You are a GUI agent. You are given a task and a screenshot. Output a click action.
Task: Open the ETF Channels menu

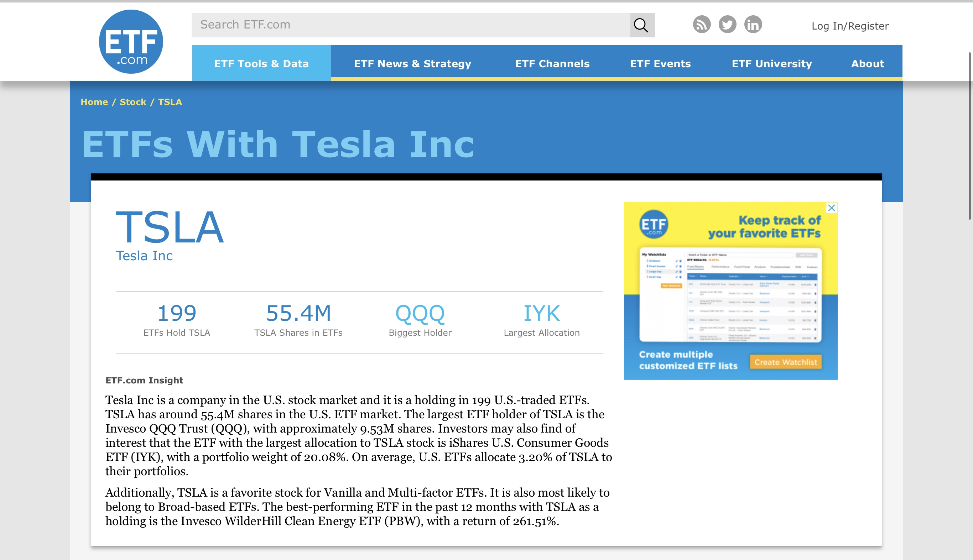[552, 63]
